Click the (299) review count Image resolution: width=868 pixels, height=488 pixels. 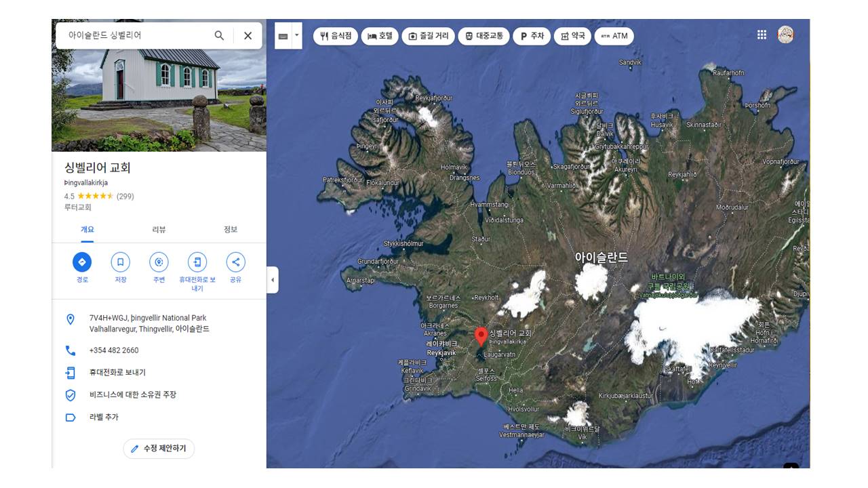tap(125, 197)
